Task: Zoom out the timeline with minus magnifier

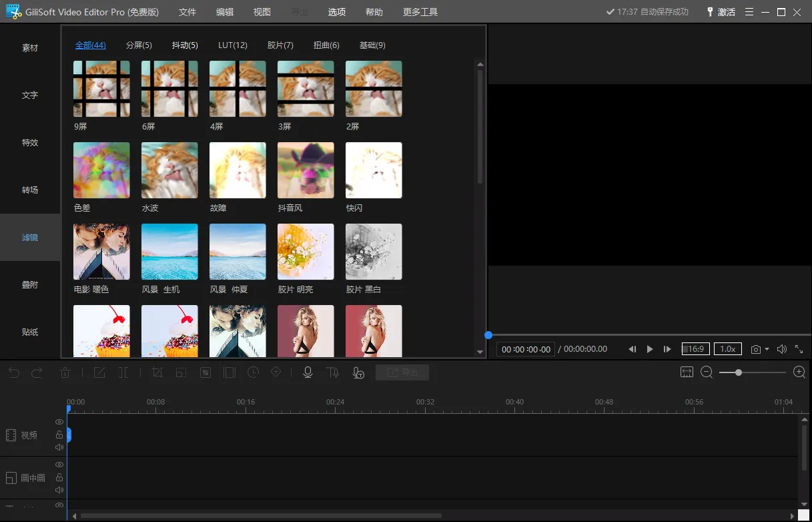Action: click(707, 372)
